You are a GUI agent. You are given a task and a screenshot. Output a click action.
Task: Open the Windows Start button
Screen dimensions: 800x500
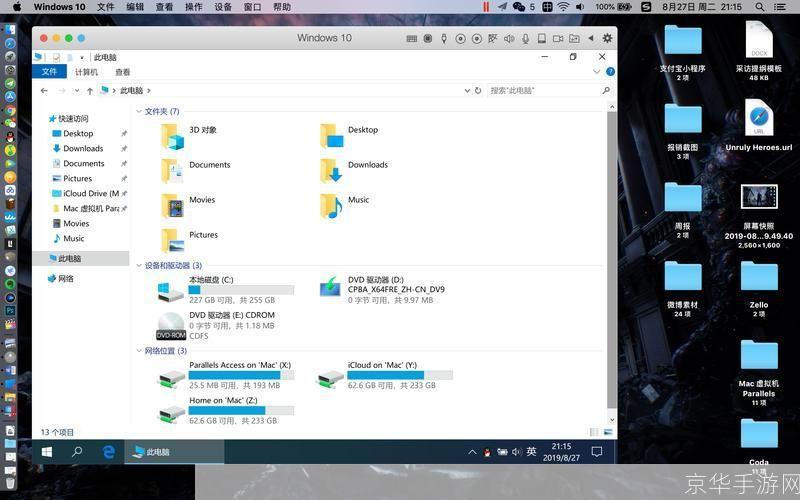click(x=47, y=452)
